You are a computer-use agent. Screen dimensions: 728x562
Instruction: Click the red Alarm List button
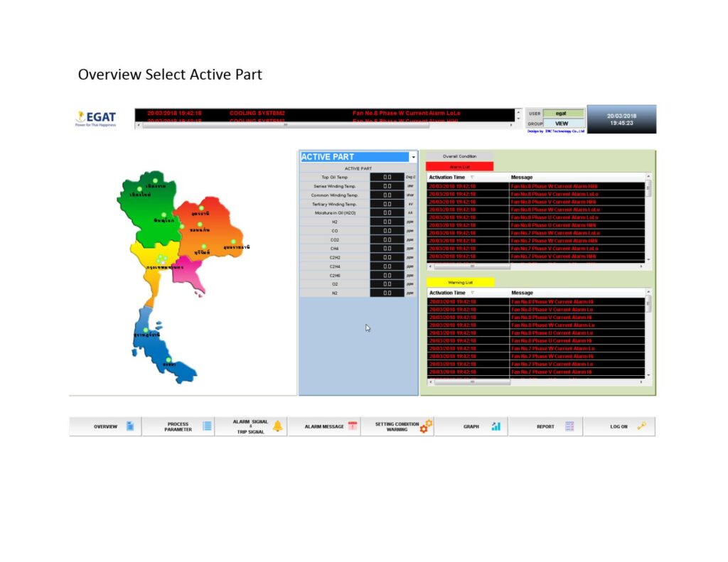tap(459, 166)
